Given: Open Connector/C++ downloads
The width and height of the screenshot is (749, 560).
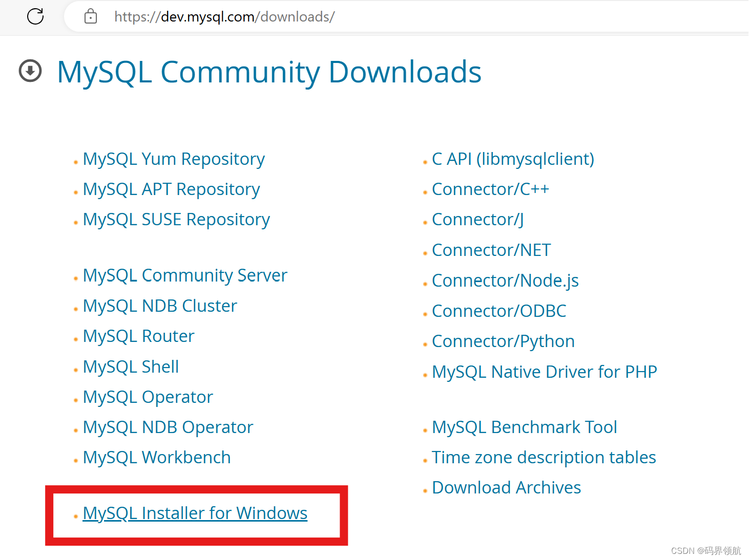Looking at the screenshot, I should tap(490, 189).
